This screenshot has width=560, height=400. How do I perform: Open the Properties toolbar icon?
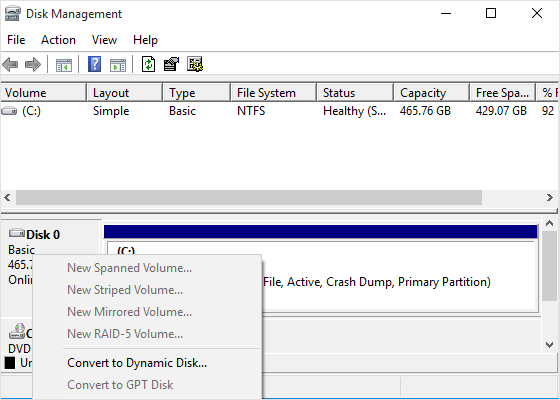171,65
